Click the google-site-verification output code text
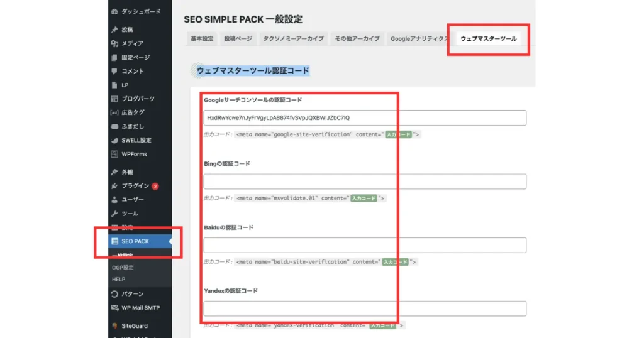The height and width of the screenshot is (338, 644). [327, 134]
